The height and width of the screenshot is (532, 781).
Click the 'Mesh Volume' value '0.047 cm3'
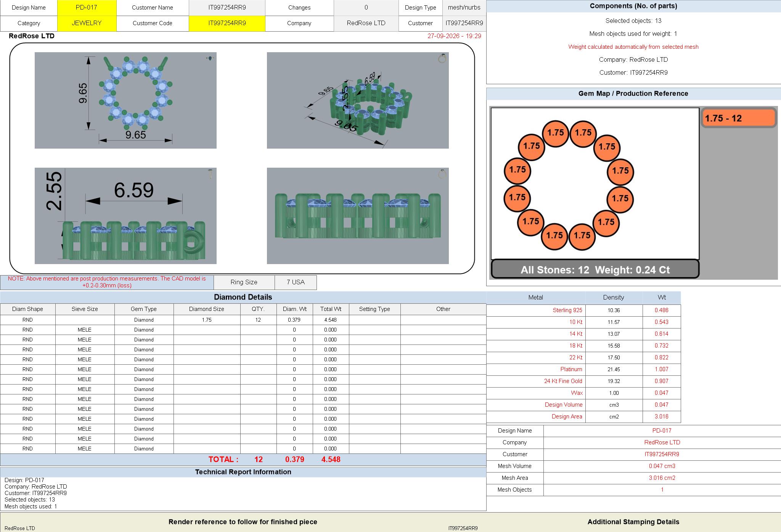tap(662, 466)
